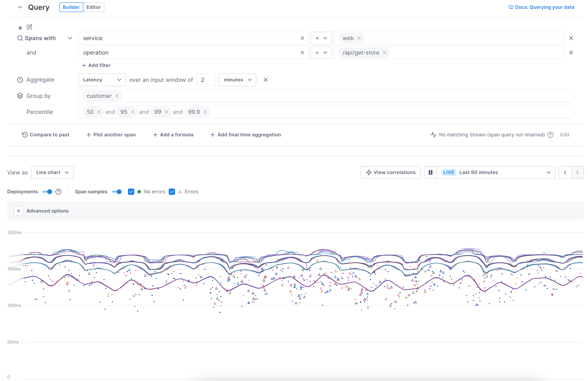Open View correlations

click(390, 172)
